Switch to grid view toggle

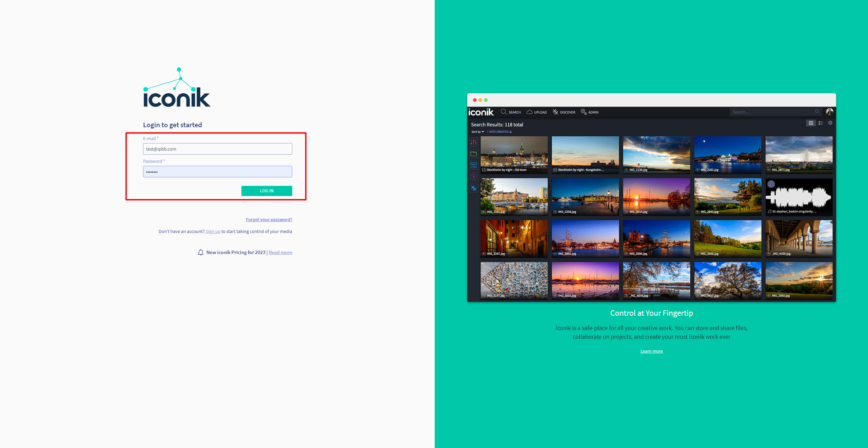811,123
